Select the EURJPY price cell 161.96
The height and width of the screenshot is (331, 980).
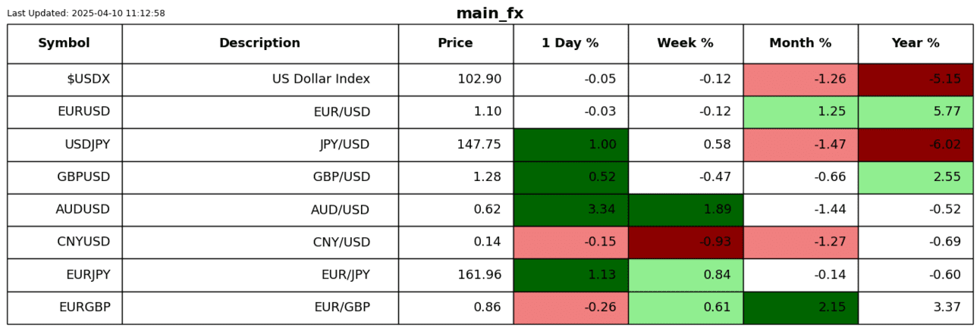click(455, 275)
